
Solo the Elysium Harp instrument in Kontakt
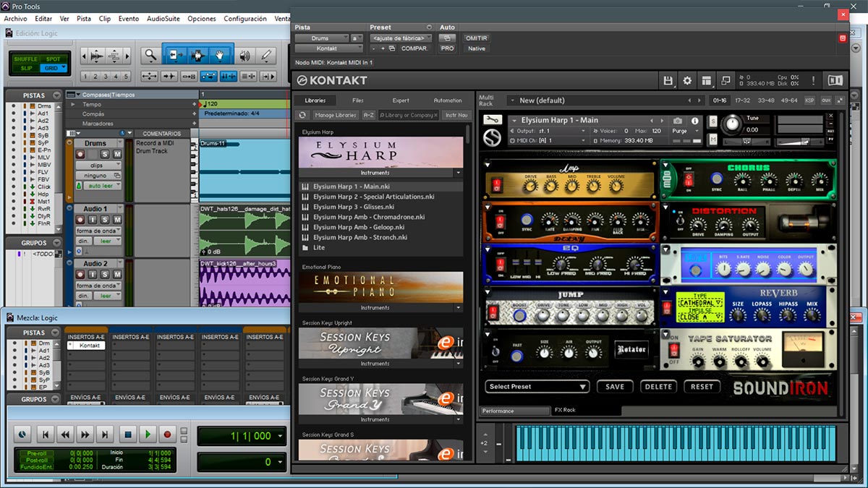click(x=712, y=121)
